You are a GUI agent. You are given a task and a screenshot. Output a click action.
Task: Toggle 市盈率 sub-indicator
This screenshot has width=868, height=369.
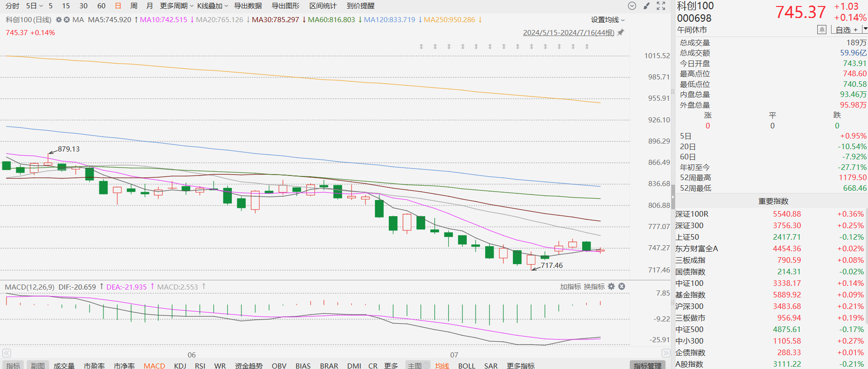[x=94, y=365]
